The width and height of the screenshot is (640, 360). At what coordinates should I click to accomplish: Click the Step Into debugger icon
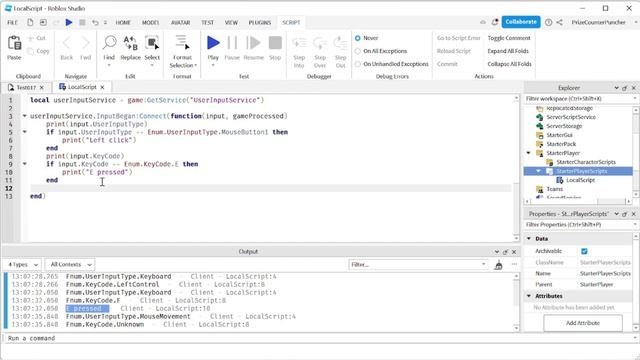[299, 43]
